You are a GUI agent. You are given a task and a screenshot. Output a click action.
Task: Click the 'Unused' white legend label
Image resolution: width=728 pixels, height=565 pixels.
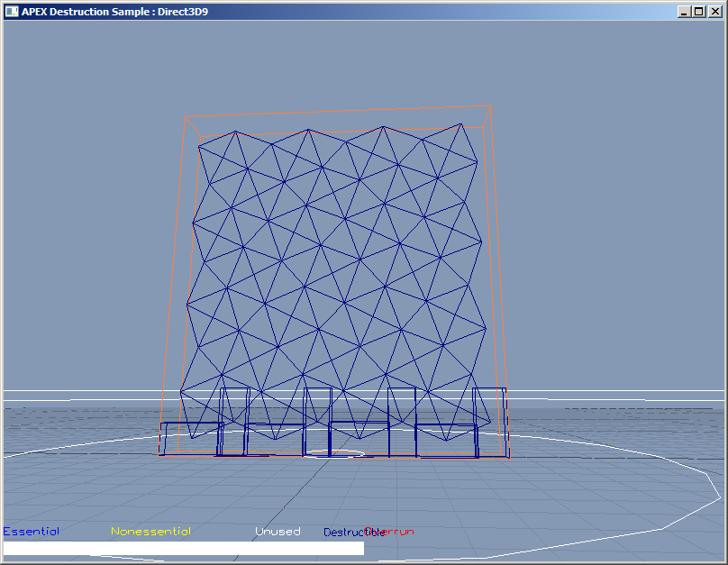pyautogui.click(x=278, y=531)
